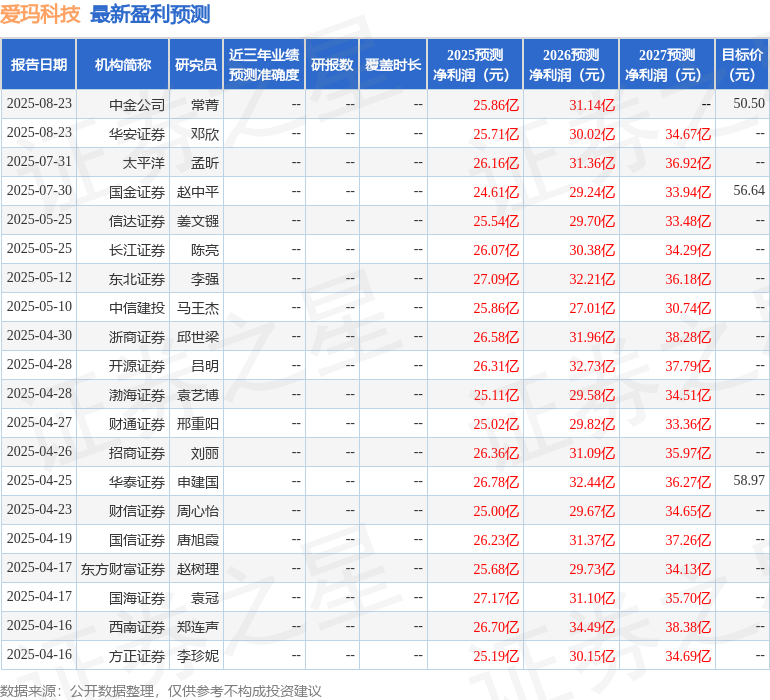The height and width of the screenshot is (700, 770).
Task: Click the date 2025-04-27
Action: [39, 422]
